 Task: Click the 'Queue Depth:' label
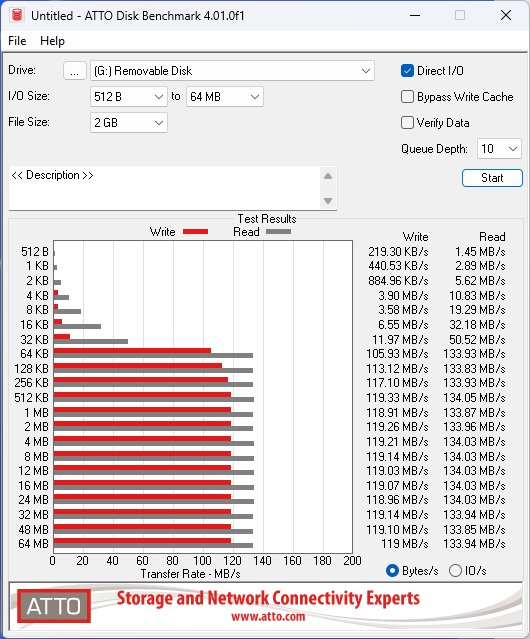[x=434, y=149]
